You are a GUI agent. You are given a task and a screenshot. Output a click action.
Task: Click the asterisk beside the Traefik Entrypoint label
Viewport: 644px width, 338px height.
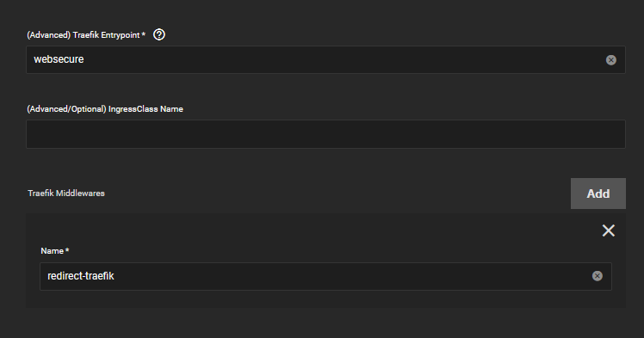(143, 34)
